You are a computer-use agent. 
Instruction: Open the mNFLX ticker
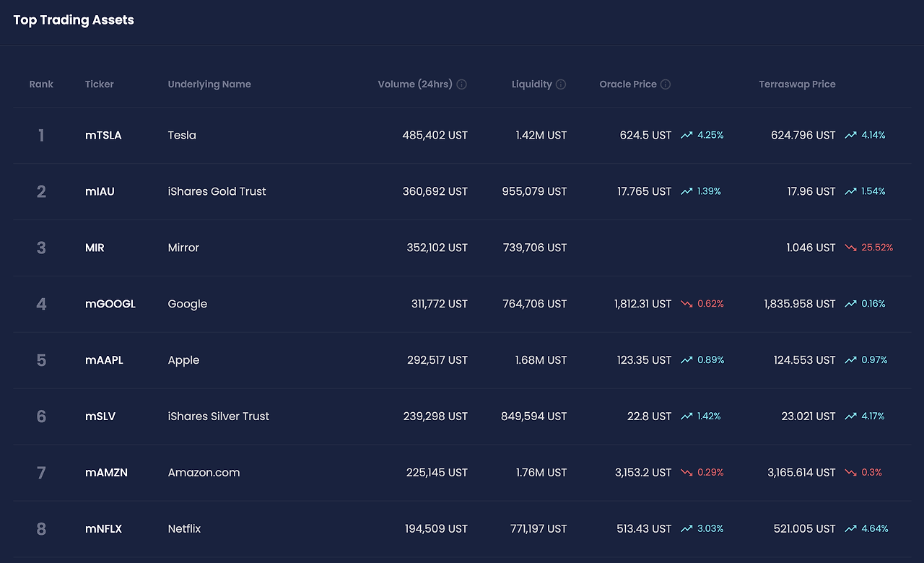click(103, 529)
